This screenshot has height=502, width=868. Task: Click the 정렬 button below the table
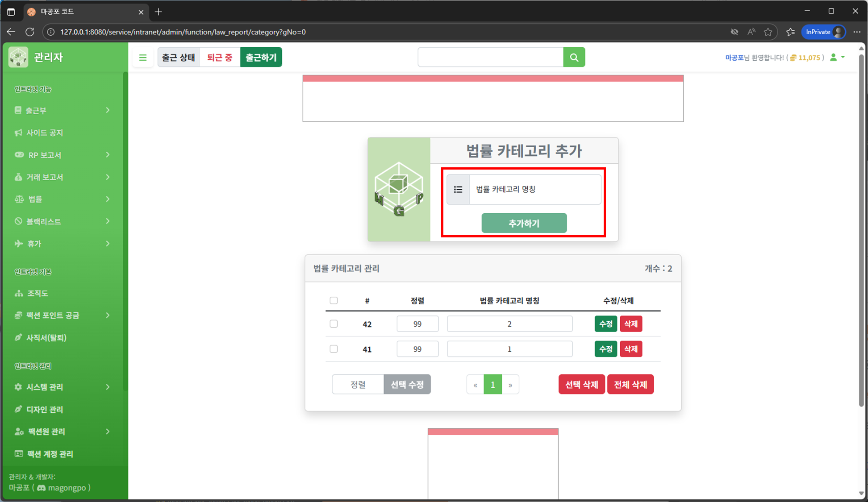click(358, 384)
